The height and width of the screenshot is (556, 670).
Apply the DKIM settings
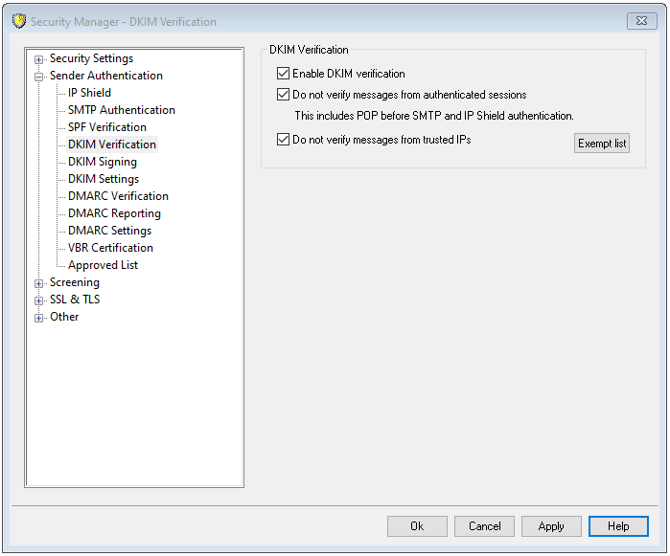[x=551, y=526]
